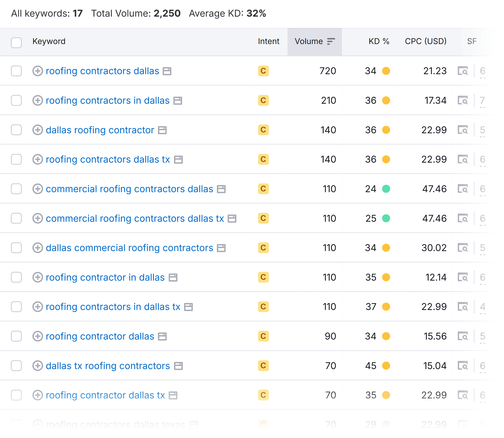The image size is (504, 438).
Task: View SERP icon in 'dallas tx roofing contractors' row
Action: [463, 366]
